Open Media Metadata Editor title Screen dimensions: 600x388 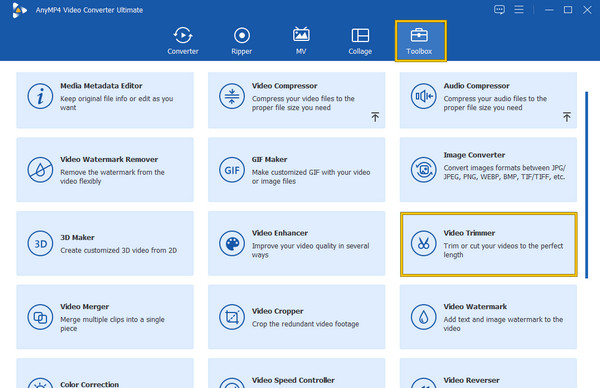[101, 86]
